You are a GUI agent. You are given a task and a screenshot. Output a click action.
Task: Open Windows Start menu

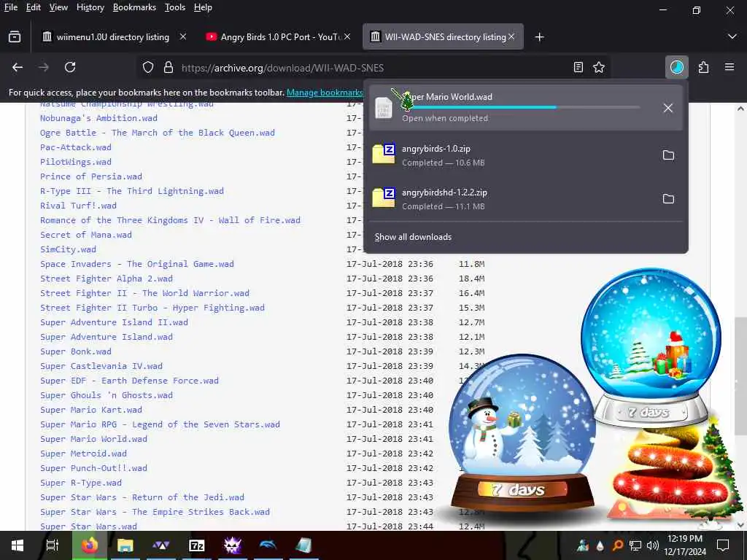[x=18, y=545]
